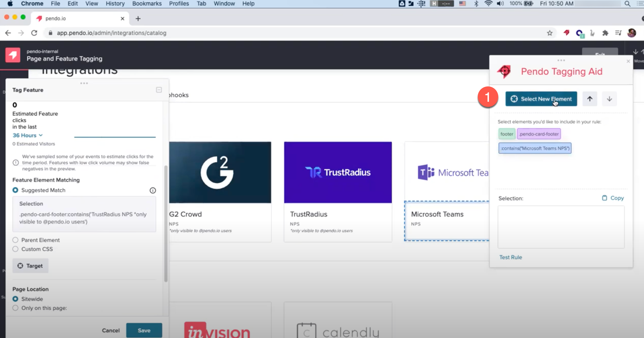This screenshot has height=338, width=644.
Task: Open the View menu
Action: pos(92,4)
